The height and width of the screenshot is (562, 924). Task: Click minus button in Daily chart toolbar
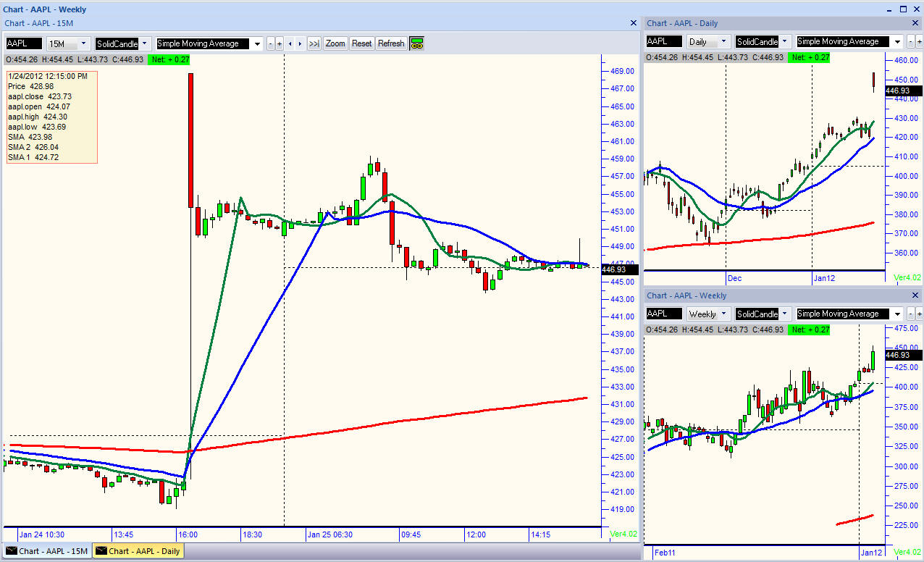point(910,41)
